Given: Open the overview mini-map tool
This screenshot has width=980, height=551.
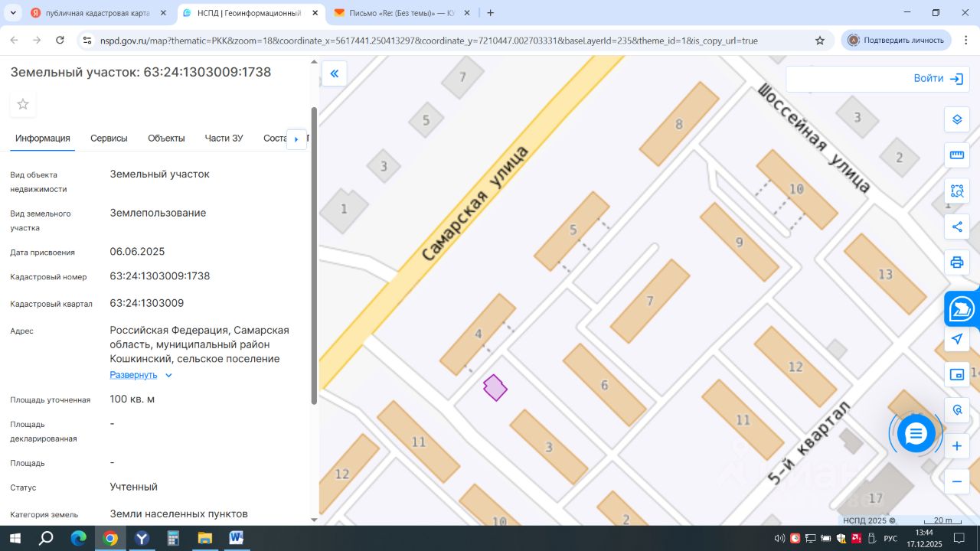Looking at the screenshot, I should click(956, 374).
